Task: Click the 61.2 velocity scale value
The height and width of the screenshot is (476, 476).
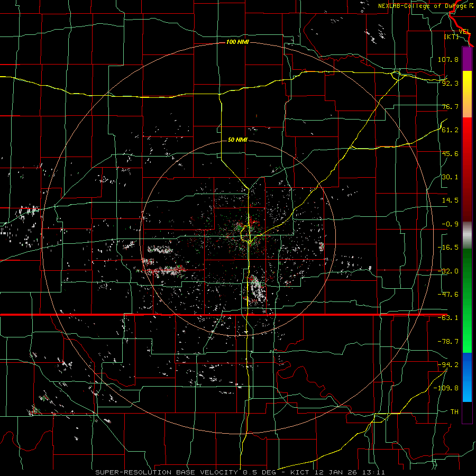Action: 450,130
